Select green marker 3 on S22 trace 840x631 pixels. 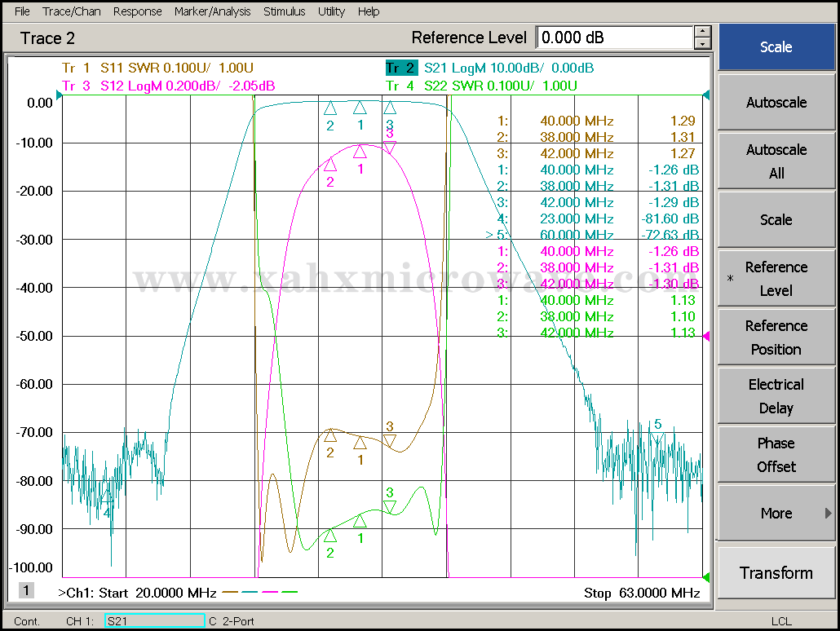coord(390,507)
